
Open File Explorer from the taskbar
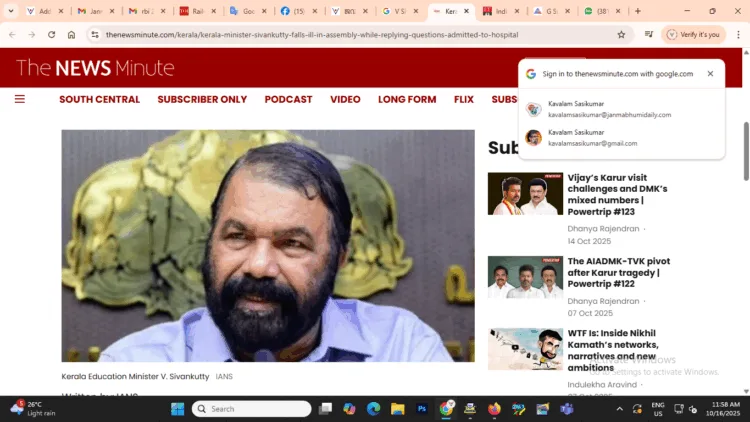(x=397, y=409)
